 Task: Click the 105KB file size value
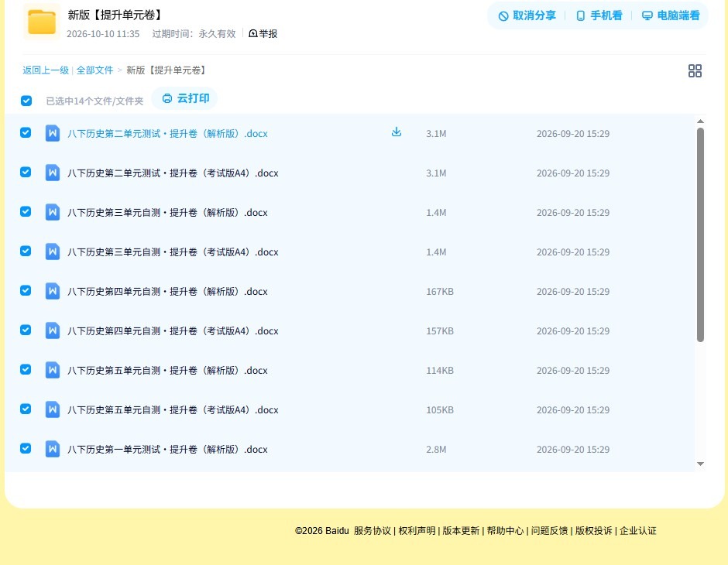click(x=440, y=409)
